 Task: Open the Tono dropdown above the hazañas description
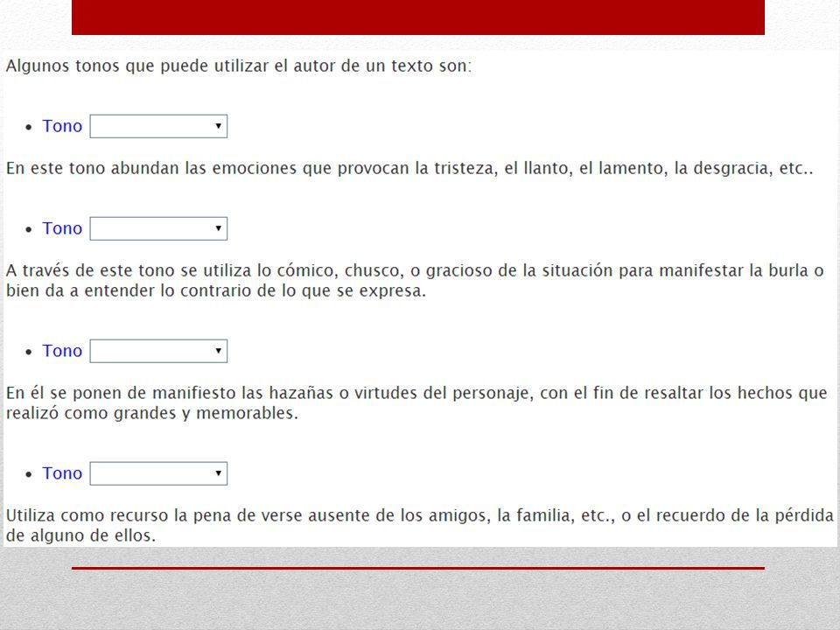[158, 352]
